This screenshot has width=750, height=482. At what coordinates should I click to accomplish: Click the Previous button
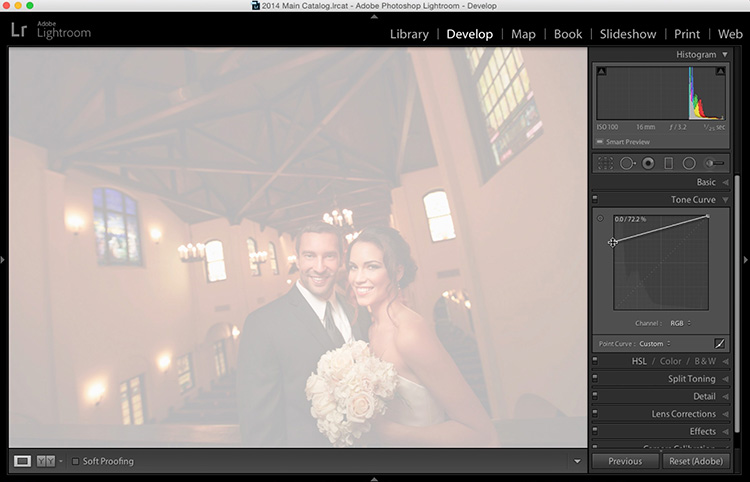(x=625, y=461)
